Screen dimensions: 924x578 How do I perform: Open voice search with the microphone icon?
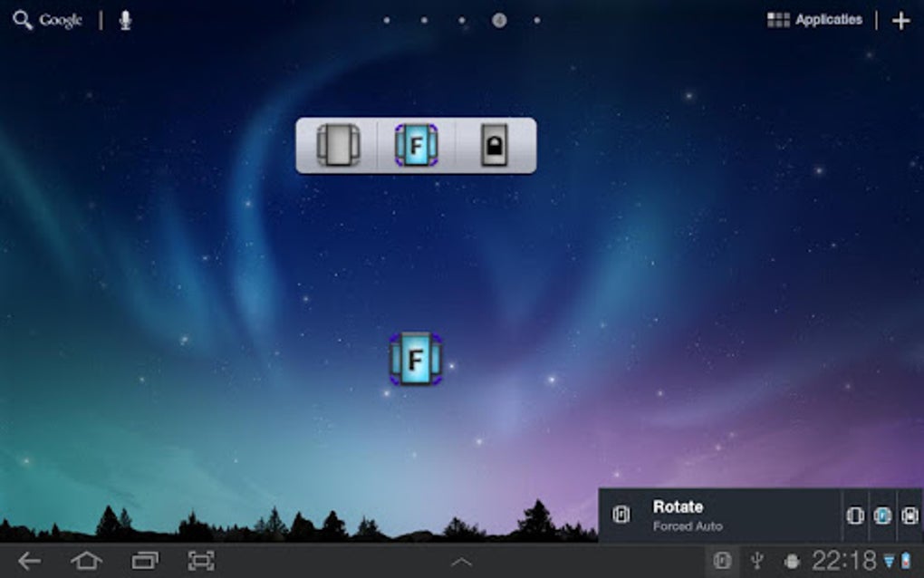click(x=123, y=18)
